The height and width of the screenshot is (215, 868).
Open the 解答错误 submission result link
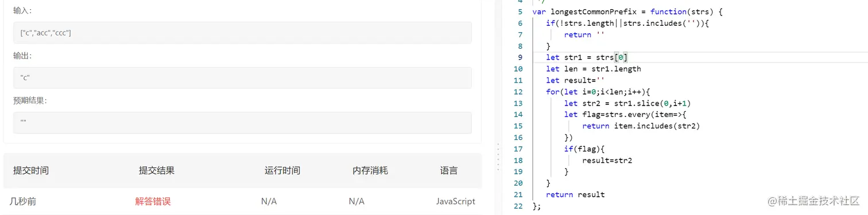click(153, 201)
